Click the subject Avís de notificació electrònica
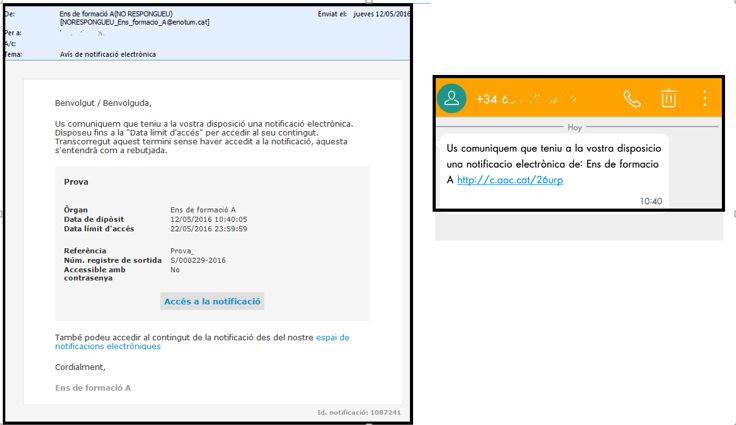The height and width of the screenshot is (425, 736). (x=109, y=54)
